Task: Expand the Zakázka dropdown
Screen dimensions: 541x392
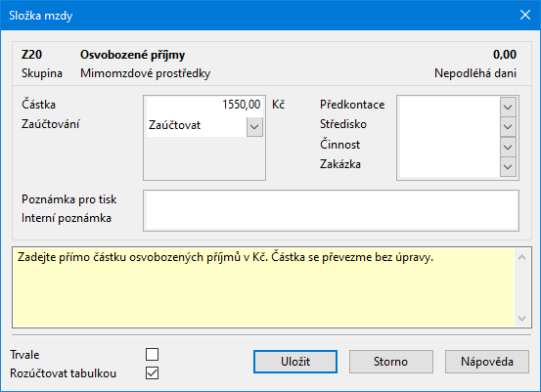Action: pos(508,167)
